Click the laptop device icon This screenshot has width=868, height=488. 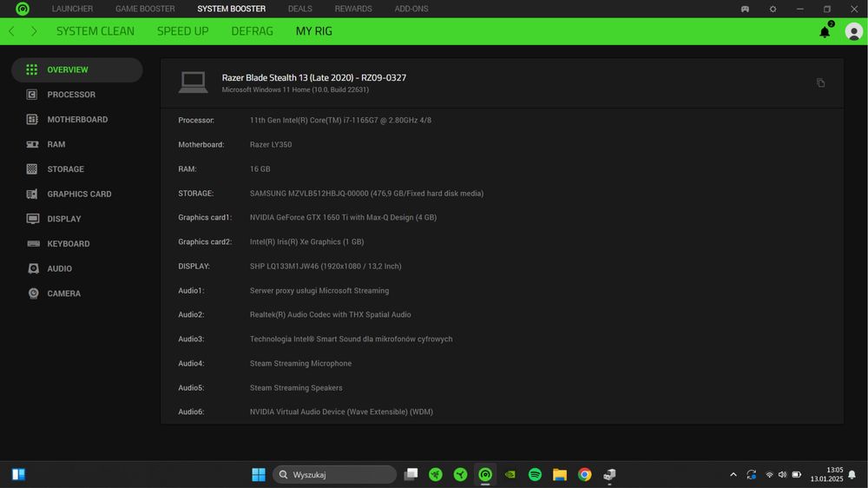194,82
